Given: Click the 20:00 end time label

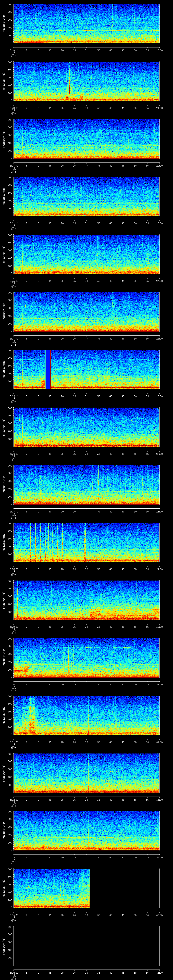Looking at the screenshot, I should pyautogui.click(x=159, y=50).
